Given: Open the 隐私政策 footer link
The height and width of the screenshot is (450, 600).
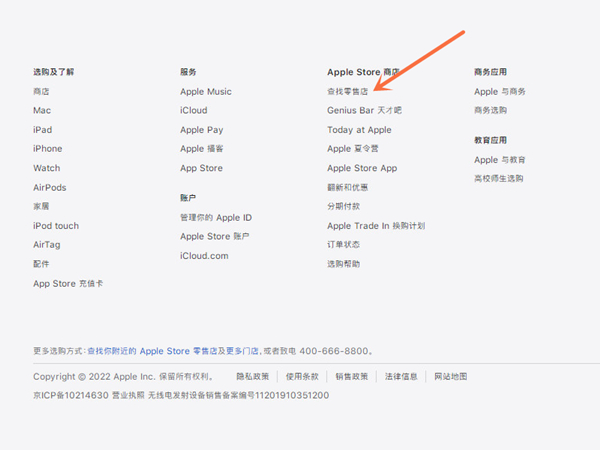Looking at the screenshot, I should [253, 377].
